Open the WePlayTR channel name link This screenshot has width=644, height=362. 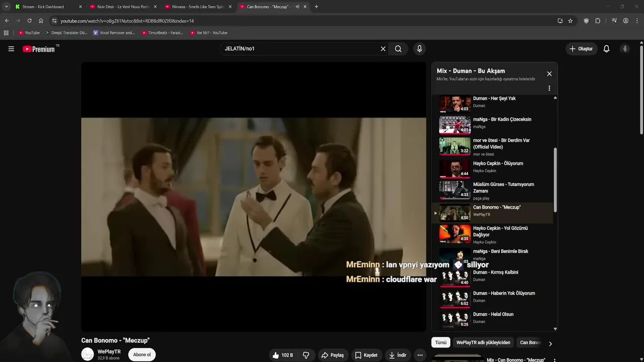109,351
